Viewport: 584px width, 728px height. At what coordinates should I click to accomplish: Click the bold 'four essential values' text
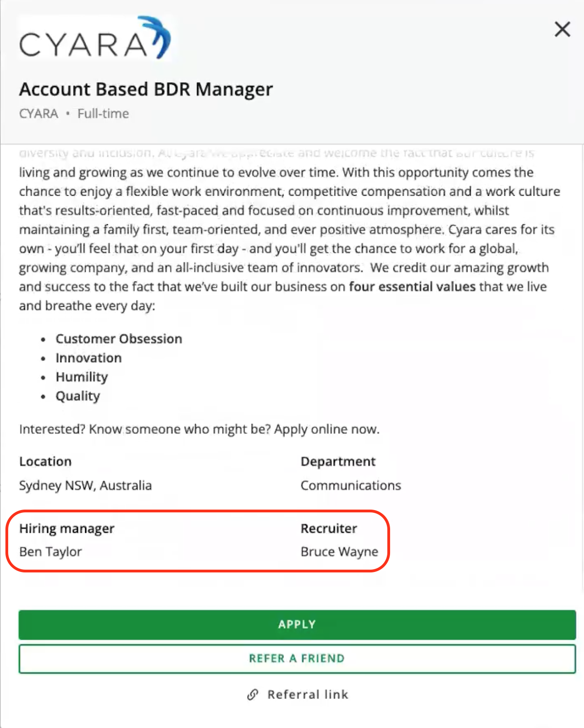(x=412, y=287)
